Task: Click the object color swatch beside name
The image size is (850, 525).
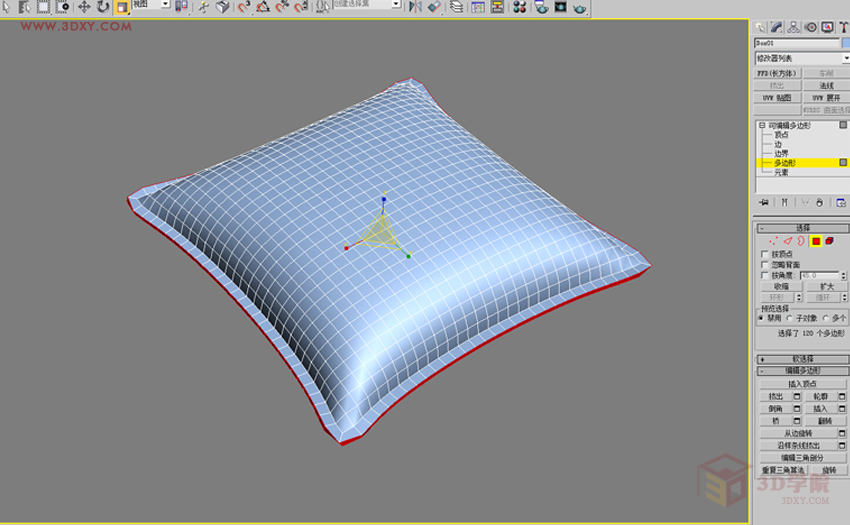Action: click(x=845, y=44)
